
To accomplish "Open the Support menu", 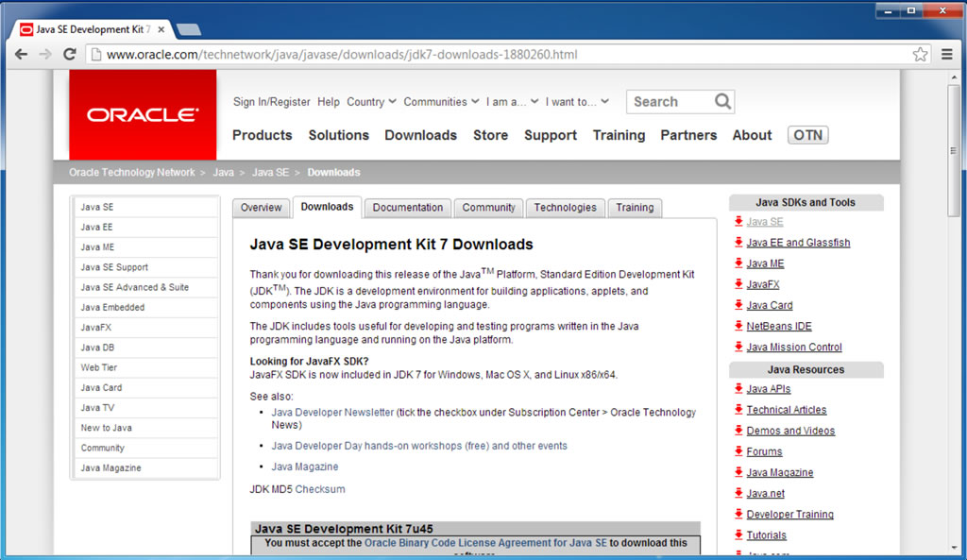I will tap(551, 135).
